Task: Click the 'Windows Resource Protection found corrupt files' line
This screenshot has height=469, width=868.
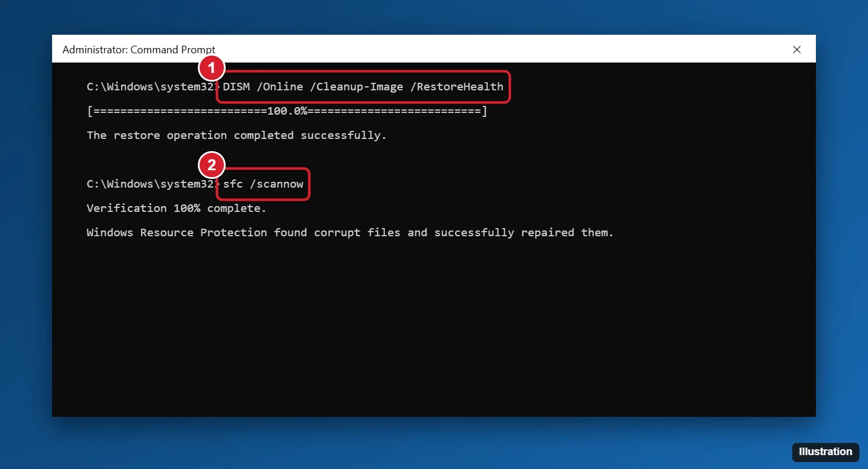Action: coord(350,233)
